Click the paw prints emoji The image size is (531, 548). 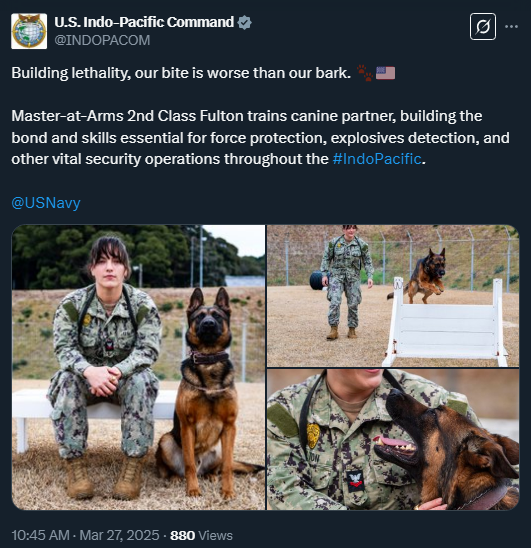(365, 73)
